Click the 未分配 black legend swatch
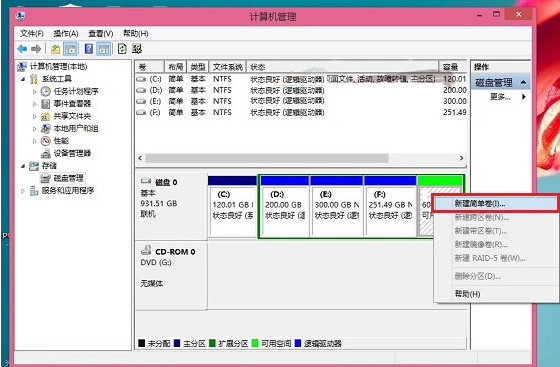 coord(141,343)
